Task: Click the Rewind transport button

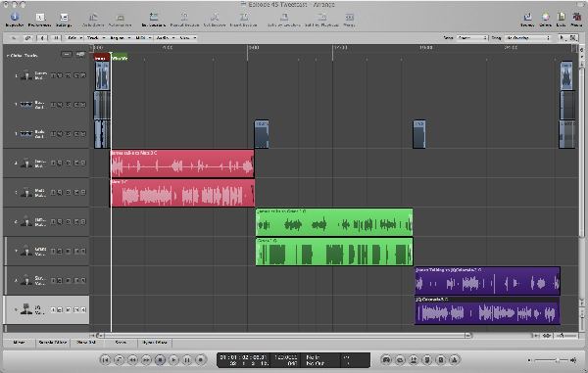Action: pyautogui.click(x=132, y=360)
